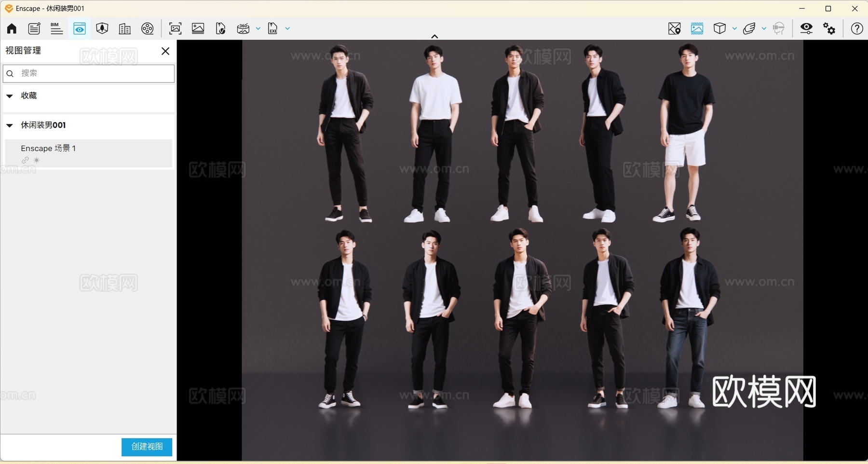Click the sun icon under Enscape 场景 1

(37, 160)
